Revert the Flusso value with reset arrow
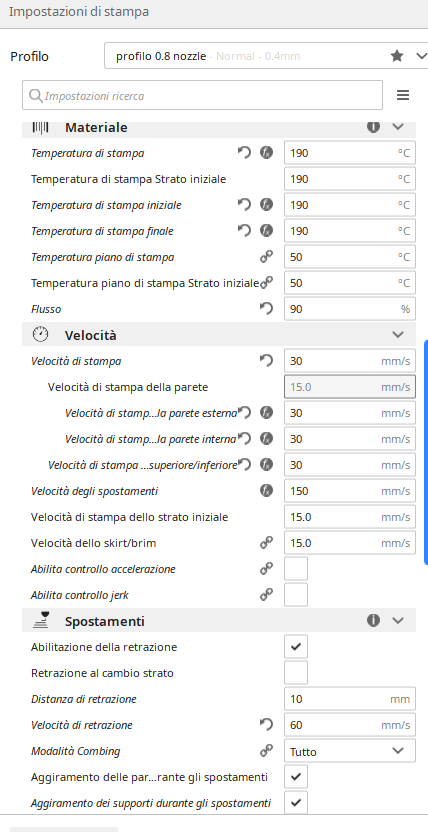This screenshot has height=832, width=428. pos(266,309)
